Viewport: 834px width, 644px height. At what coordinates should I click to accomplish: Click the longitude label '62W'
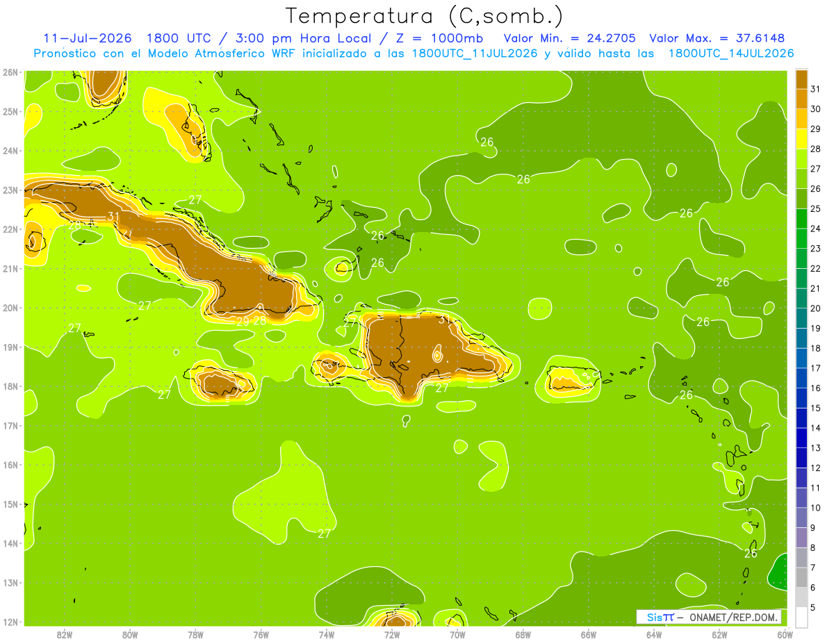pos(720,634)
